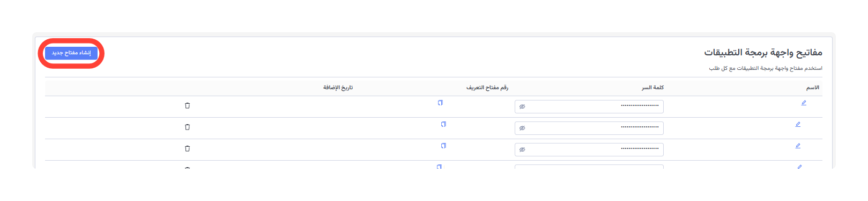Screen dimensions: 868x201
Task: Delete the first API key with trash icon
Action: pos(187,105)
